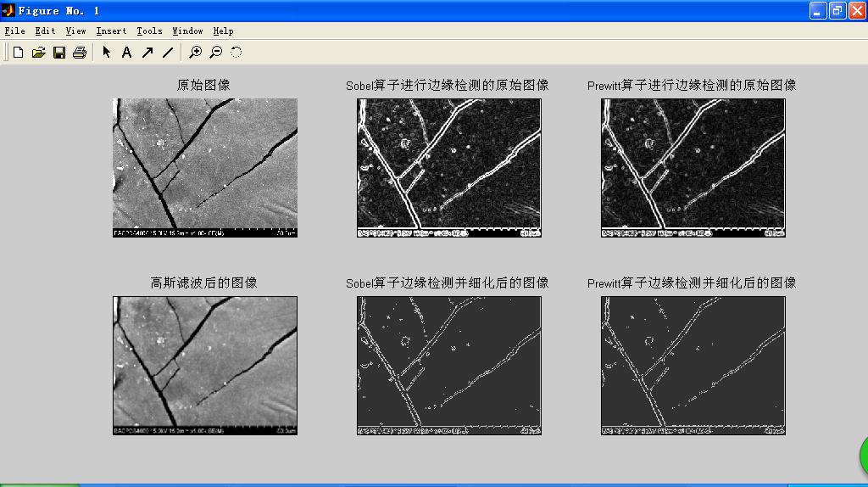Click the Sobel thinned edge image subplot
868x487 pixels.
coord(449,366)
